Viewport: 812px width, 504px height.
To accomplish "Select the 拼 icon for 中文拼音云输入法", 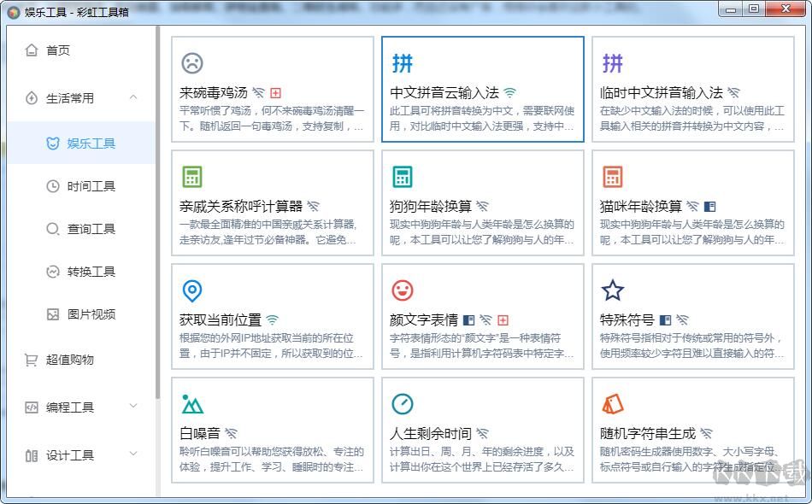I will (x=402, y=62).
